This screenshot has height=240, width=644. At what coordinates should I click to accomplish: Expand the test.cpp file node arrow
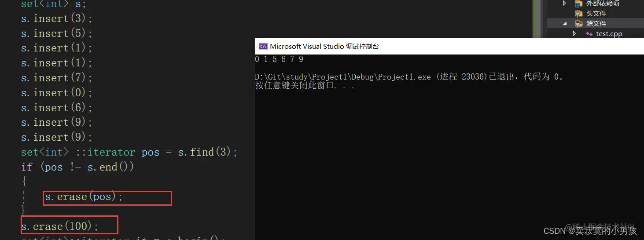click(574, 33)
